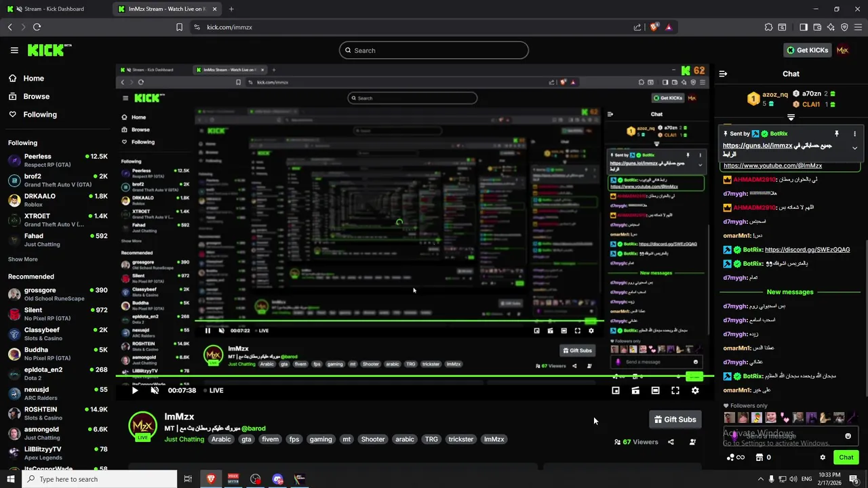
Task: Open browser extensions puzzle icon
Action: click(x=768, y=27)
